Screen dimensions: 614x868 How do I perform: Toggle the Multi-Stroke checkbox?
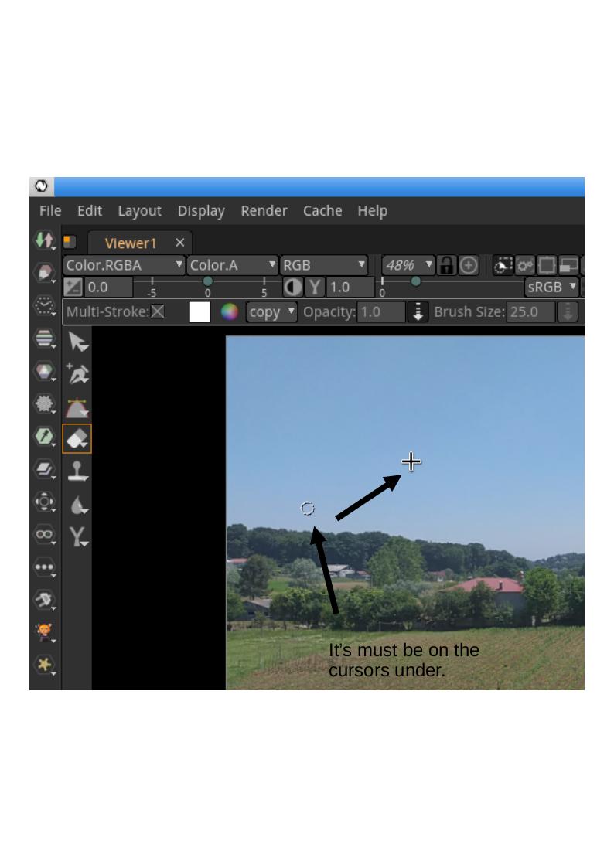click(x=158, y=311)
